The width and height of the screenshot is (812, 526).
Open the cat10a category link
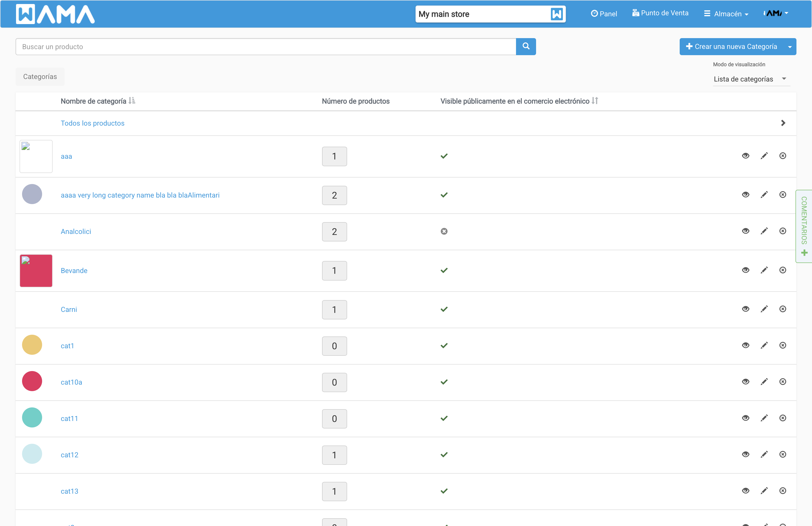click(x=71, y=382)
